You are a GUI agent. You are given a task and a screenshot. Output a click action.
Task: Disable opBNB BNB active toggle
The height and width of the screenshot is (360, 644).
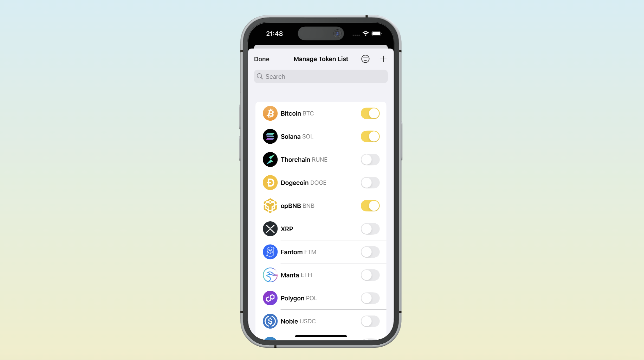tap(370, 206)
